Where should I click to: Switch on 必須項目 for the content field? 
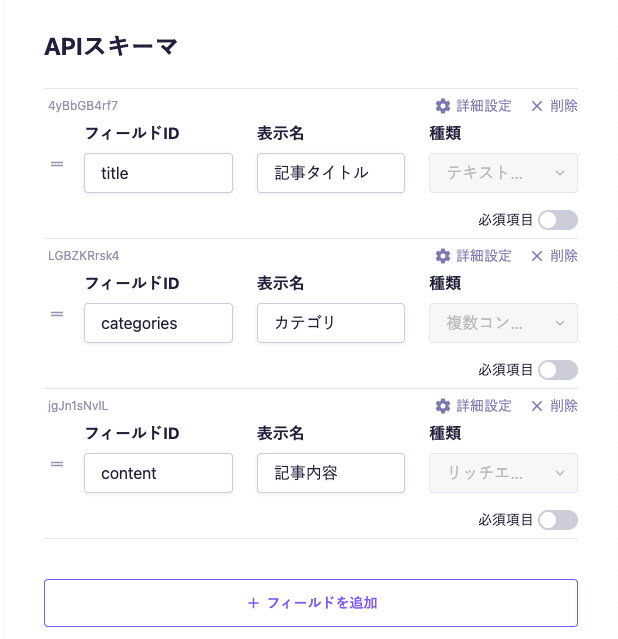[x=557, y=520]
